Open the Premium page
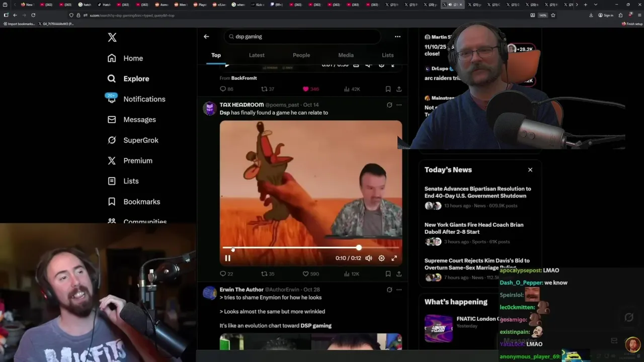The width and height of the screenshot is (644, 362). [130, 161]
